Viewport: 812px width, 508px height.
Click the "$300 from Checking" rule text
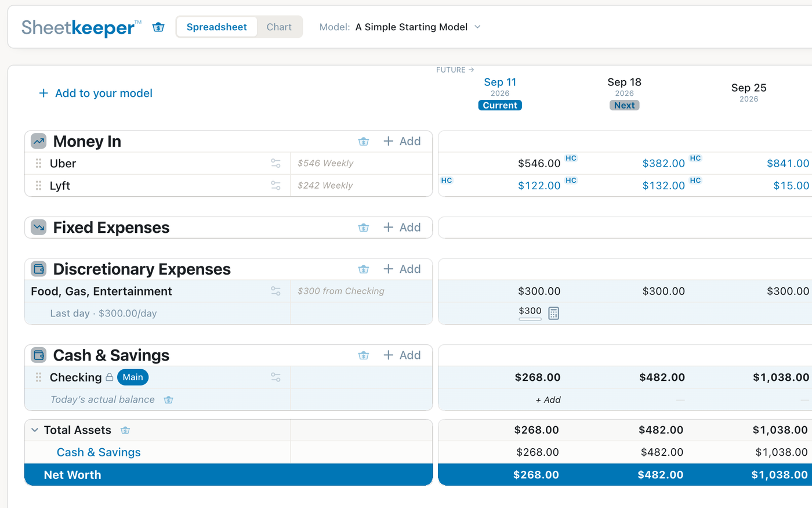341,291
